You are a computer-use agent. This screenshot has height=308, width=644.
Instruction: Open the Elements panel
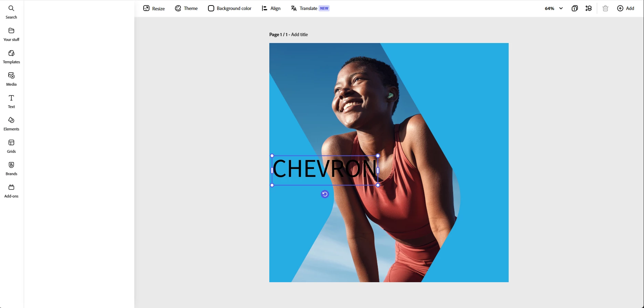[11, 124]
